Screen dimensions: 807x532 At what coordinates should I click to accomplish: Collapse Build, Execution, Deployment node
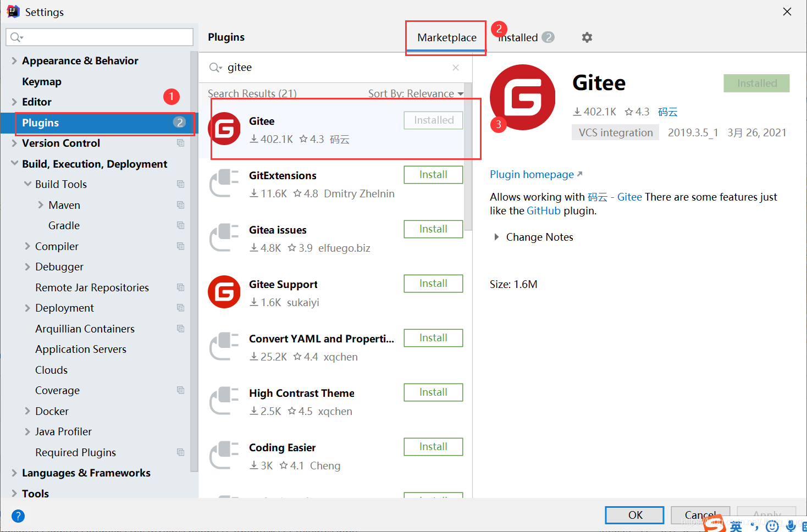pyautogui.click(x=14, y=164)
